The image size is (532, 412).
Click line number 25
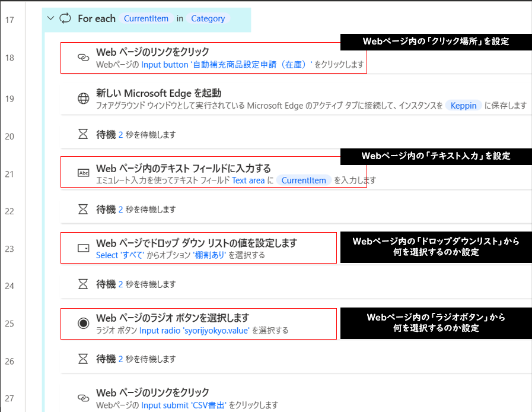9,324
